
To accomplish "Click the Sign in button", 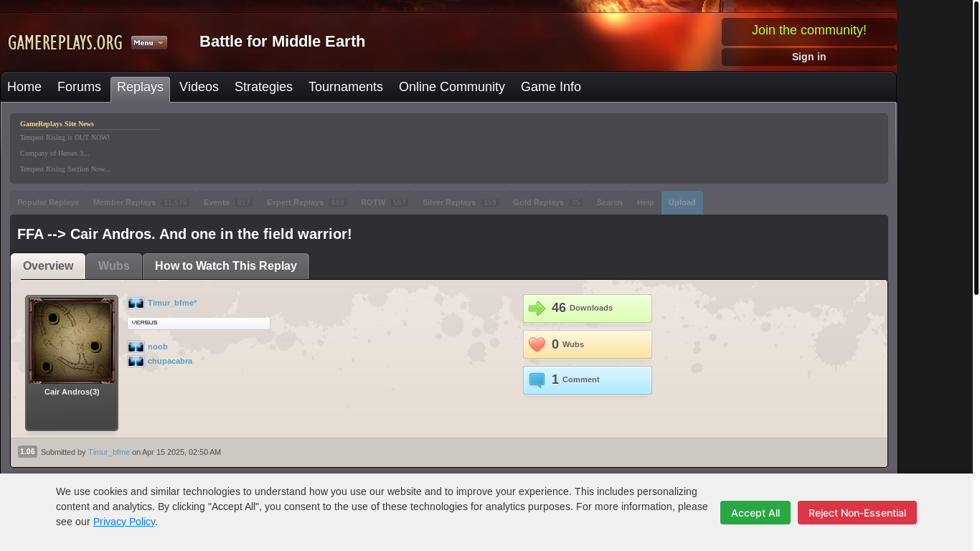I will tap(809, 57).
